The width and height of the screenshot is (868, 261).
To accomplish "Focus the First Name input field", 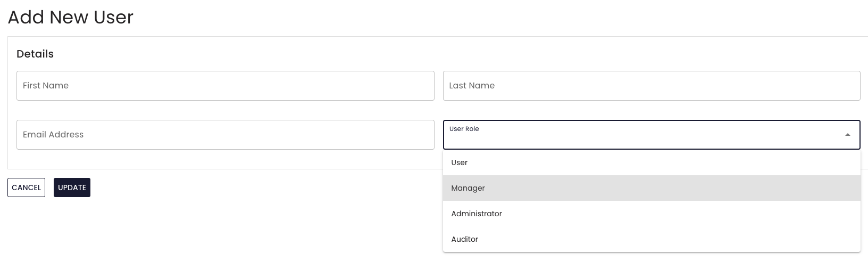I will 226,86.
